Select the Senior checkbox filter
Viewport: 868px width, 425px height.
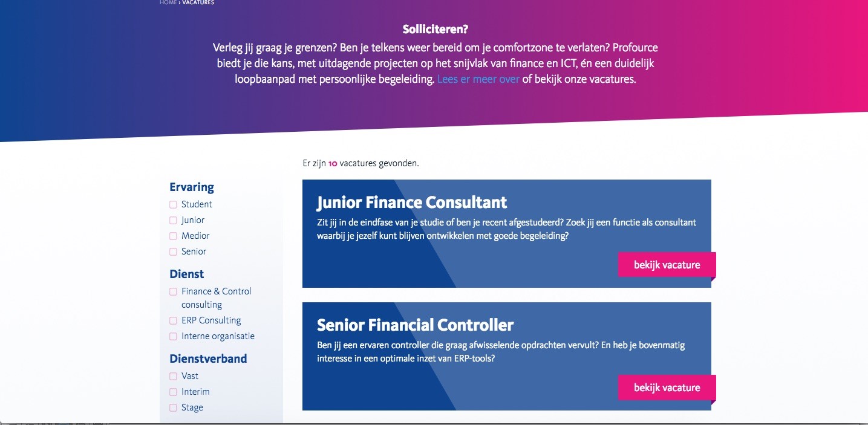pos(173,252)
